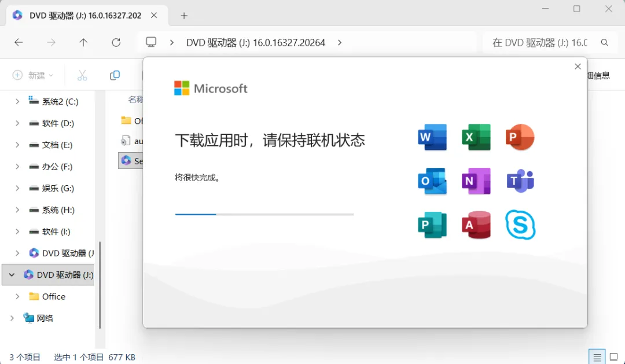The height and width of the screenshot is (364, 625).
Task: Click the Word icon in installer
Action: 432,137
